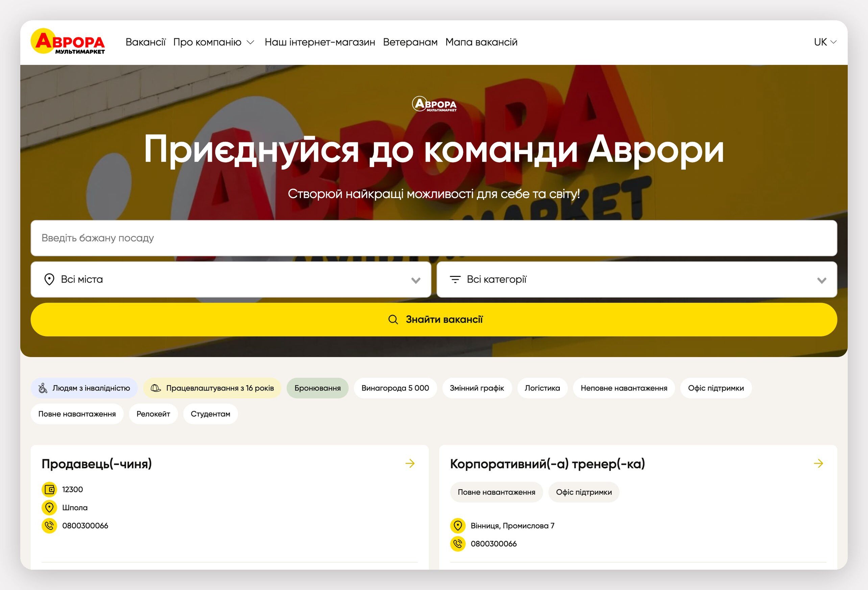Click the cap icon in Працевлаштування з 16 років

tap(156, 388)
